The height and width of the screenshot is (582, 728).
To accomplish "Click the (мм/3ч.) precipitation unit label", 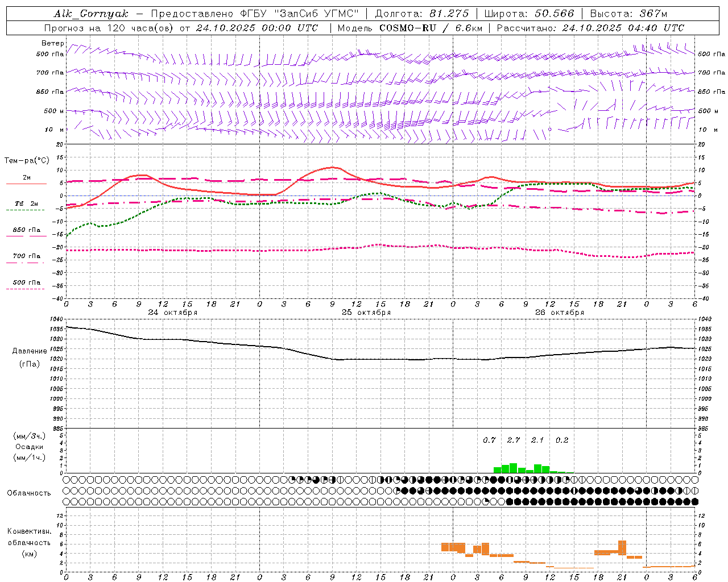I will coord(30,436).
